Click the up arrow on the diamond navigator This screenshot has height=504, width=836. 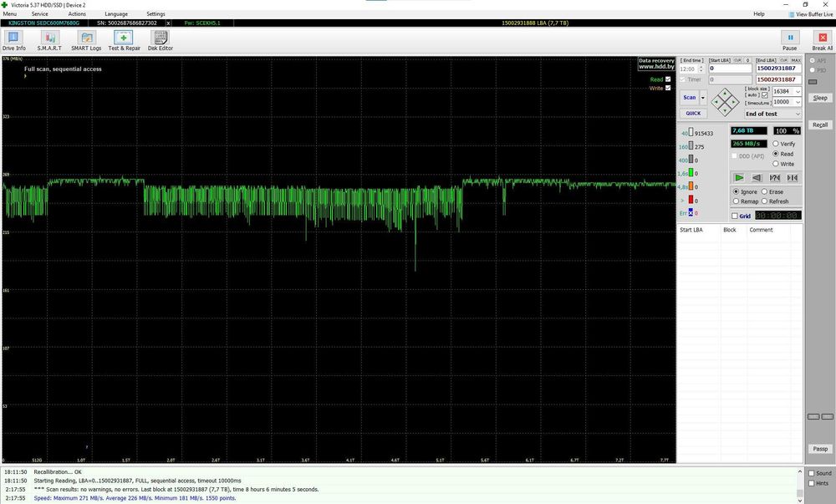click(x=725, y=94)
